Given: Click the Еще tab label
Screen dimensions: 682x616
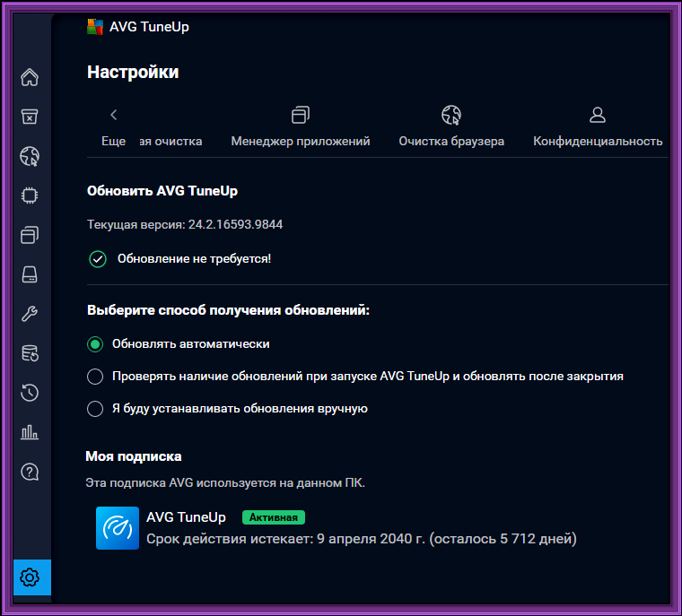Looking at the screenshot, I should pos(114,142).
